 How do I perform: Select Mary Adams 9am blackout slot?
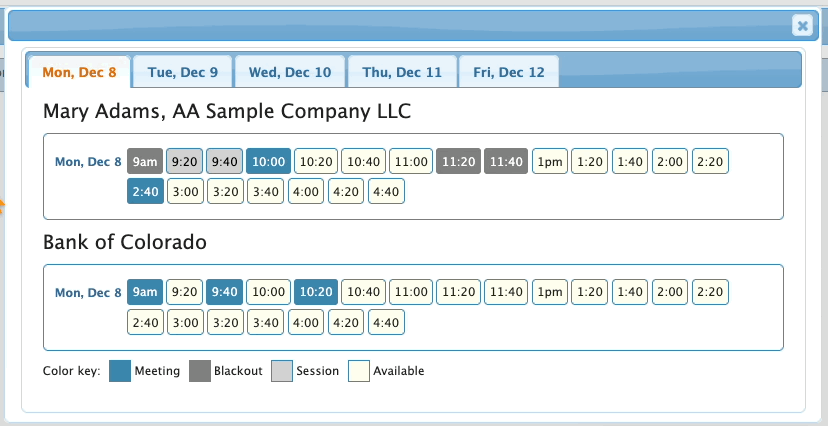(145, 161)
